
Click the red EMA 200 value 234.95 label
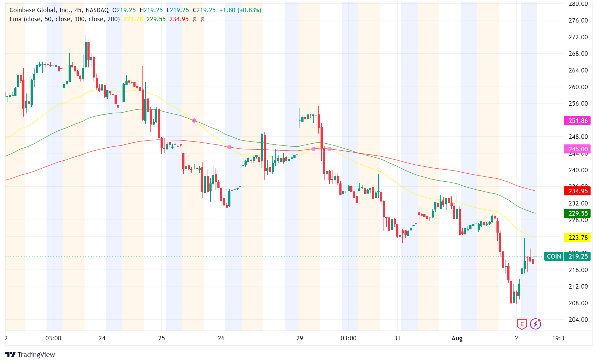coord(577,191)
